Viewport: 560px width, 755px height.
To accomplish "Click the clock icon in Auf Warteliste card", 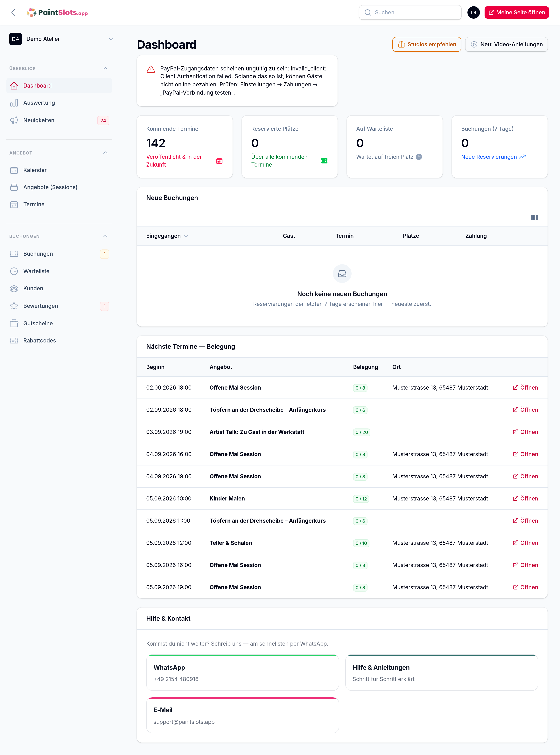I will click(x=419, y=157).
